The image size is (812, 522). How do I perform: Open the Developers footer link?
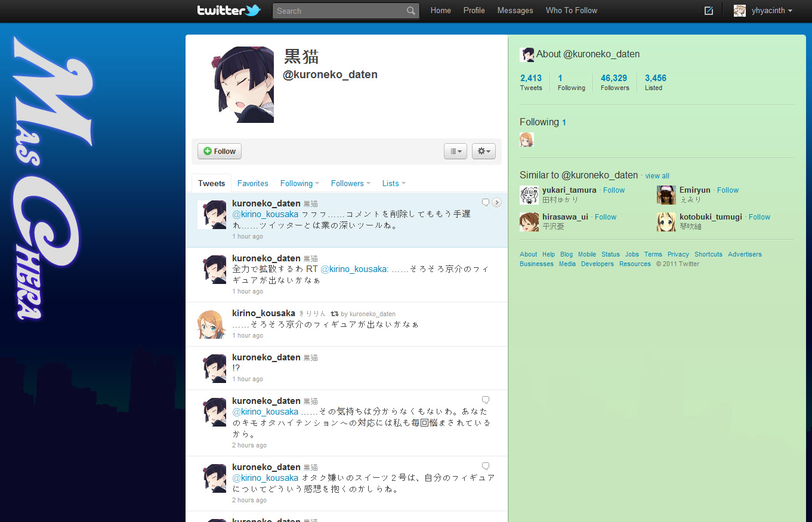pos(598,264)
